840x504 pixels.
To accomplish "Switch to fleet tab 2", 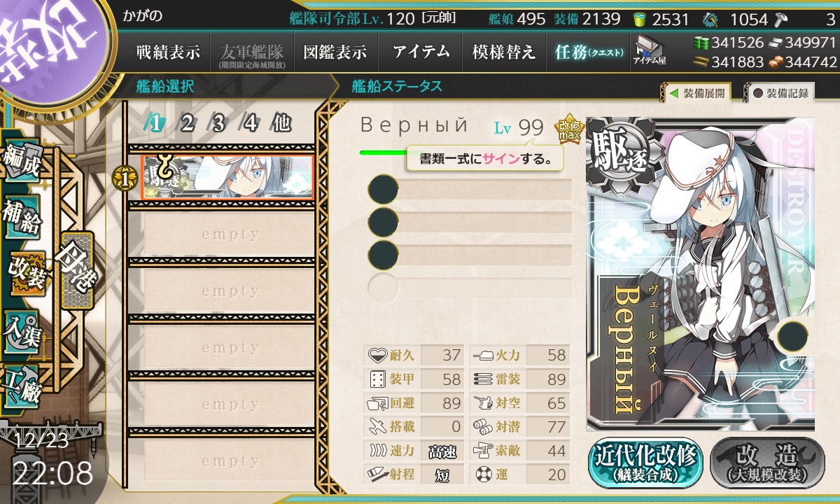I will 186,123.
